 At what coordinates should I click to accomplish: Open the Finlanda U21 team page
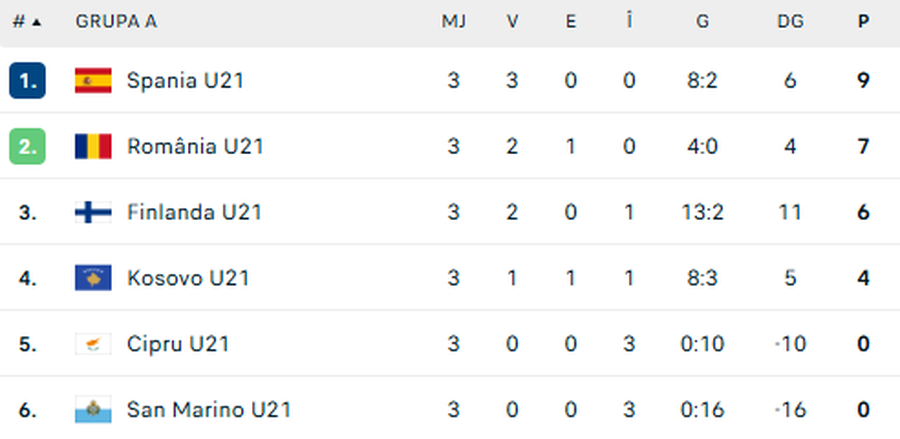[x=193, y=212]
